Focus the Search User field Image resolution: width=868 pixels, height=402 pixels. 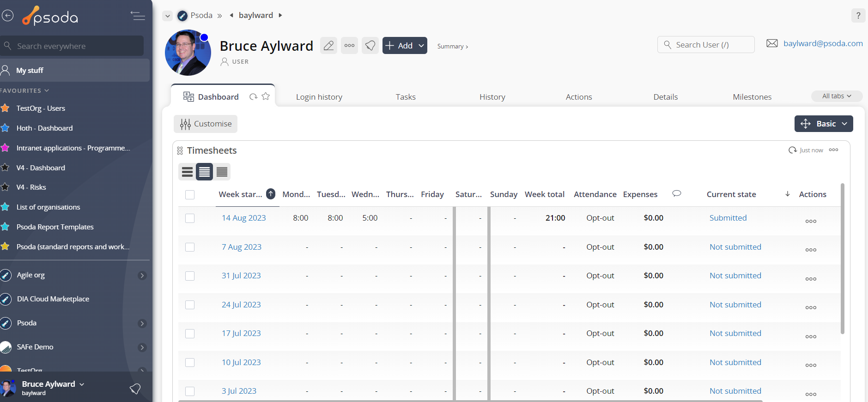pos(706,45)
